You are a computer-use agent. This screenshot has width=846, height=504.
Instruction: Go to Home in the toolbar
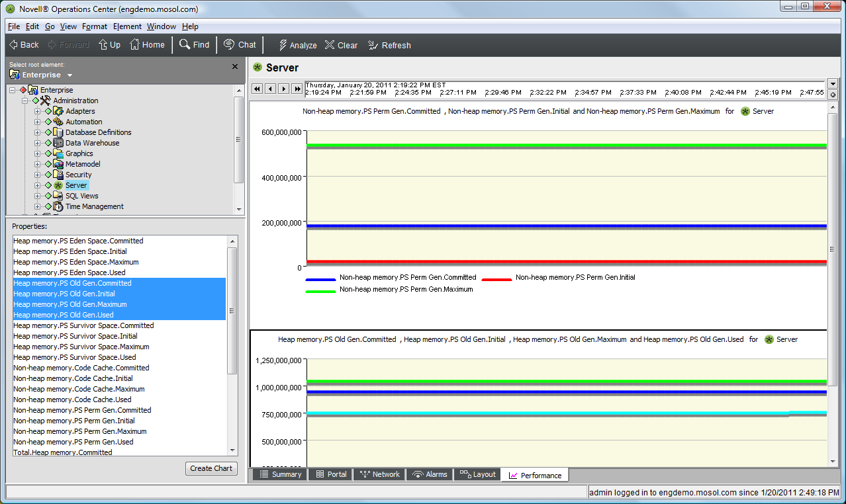147,45
